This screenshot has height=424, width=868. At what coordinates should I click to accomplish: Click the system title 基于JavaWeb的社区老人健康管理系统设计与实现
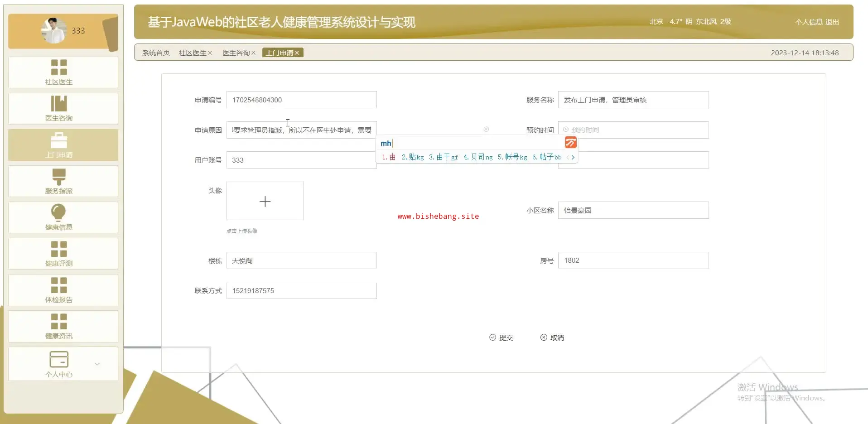pyautogui.click(x=281, y=22)
